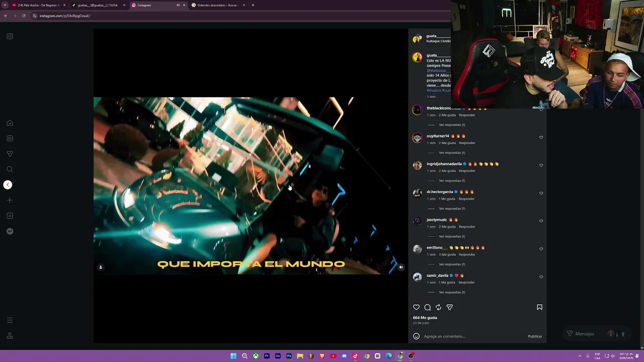
Task: Click the comment bubble icon under post
Action: pyautogui.click(x=427, y=307)
